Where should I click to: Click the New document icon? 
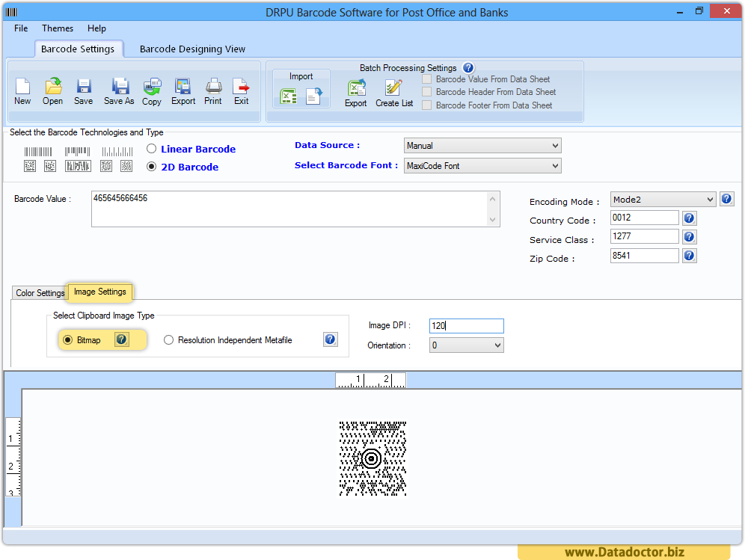22,91
